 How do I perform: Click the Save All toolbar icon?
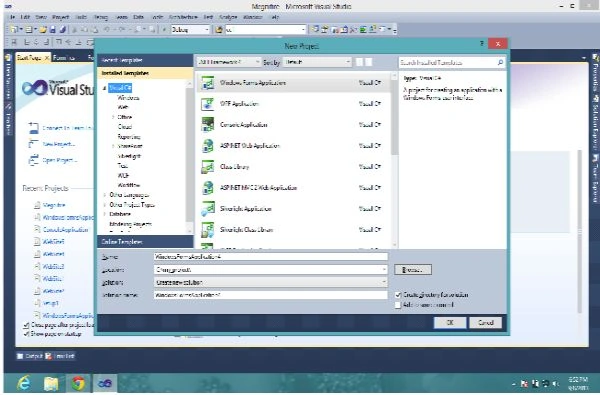pos(62,29)
